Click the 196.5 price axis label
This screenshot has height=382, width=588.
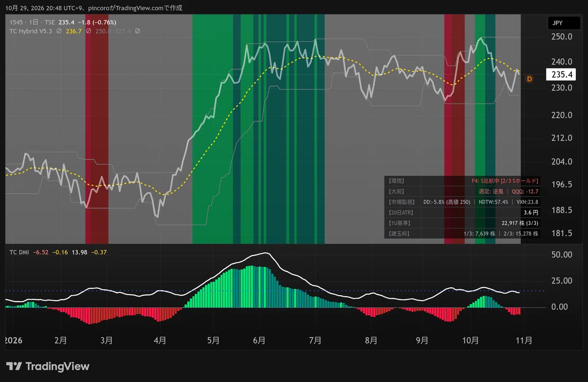click(561, 184)
